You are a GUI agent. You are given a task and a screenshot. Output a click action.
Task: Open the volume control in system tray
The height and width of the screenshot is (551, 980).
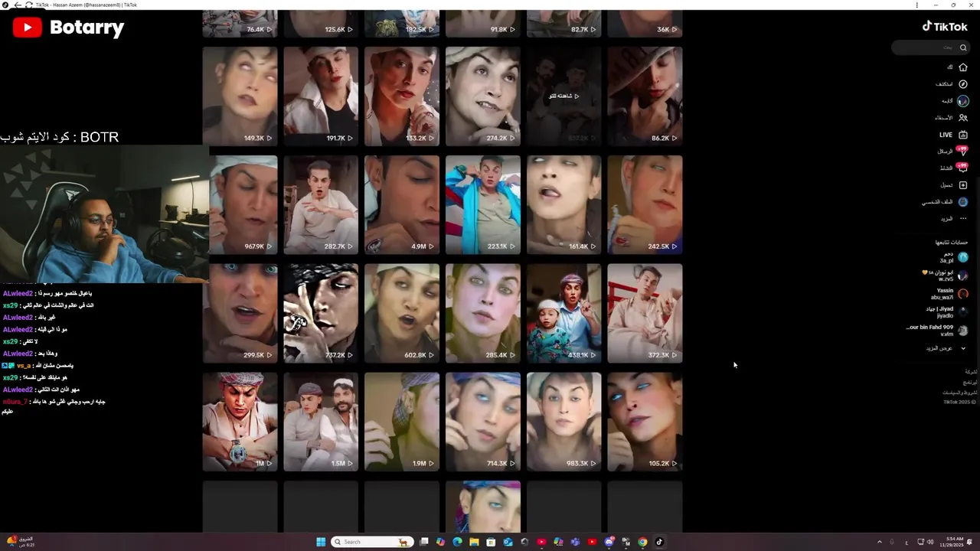coord(930,542)
